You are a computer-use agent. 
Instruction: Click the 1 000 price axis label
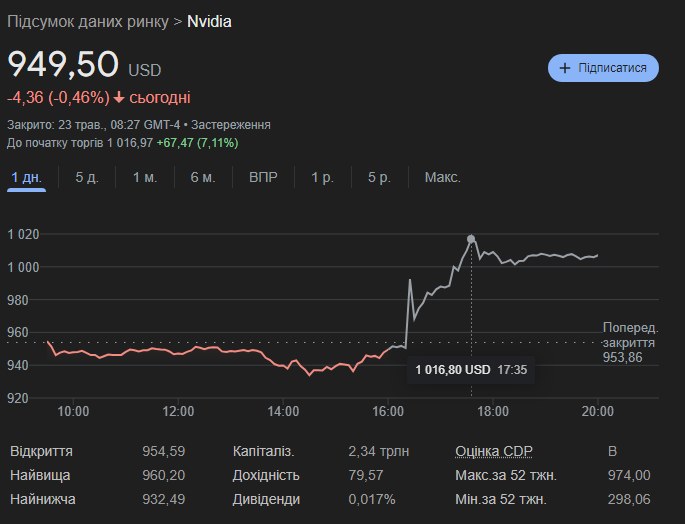point(24,267)
